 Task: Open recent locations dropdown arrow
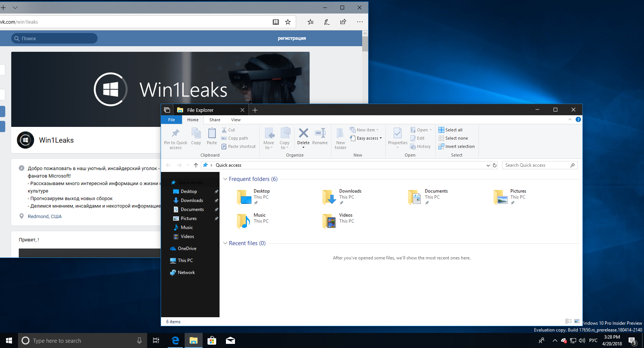pyautogui.click(x=188, y=165)
